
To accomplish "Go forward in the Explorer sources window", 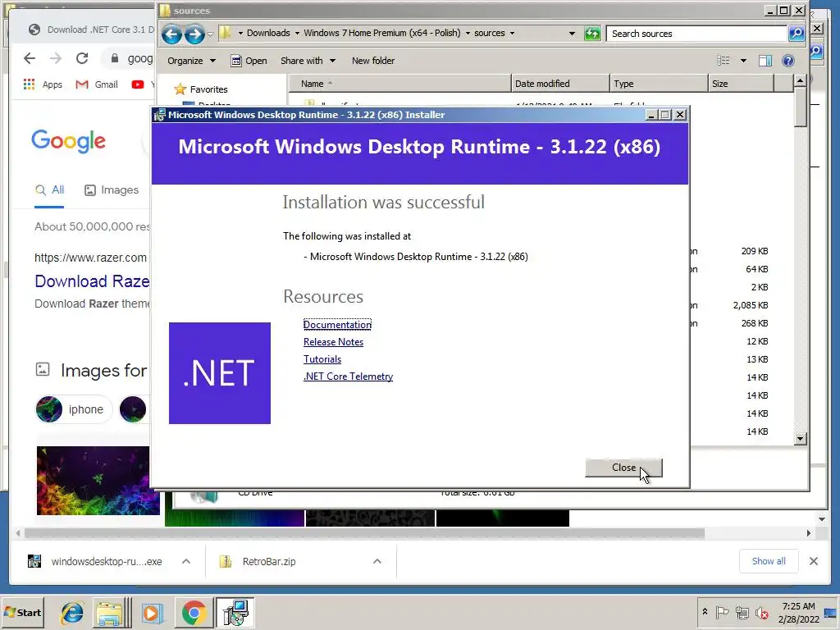I will point(194,34).
